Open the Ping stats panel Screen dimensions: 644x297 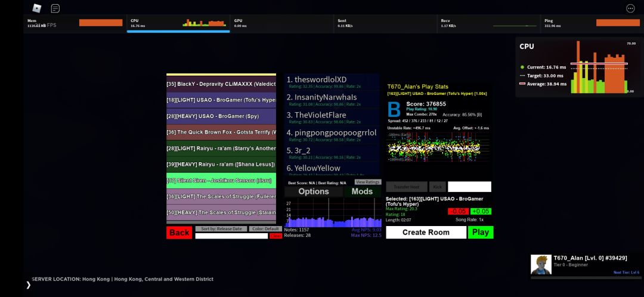(591, 23)
